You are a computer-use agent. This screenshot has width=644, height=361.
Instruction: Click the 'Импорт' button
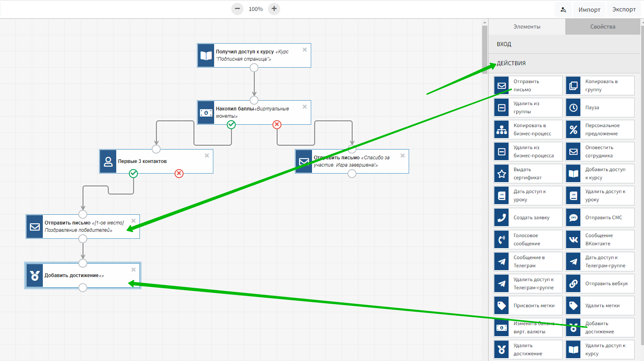coord(589,9)
